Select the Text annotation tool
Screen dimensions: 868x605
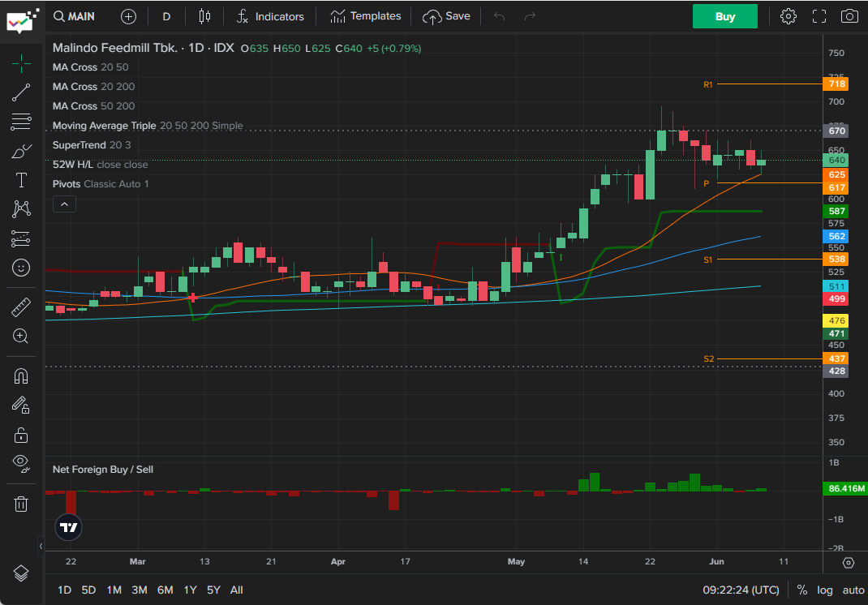coord(21,180)
